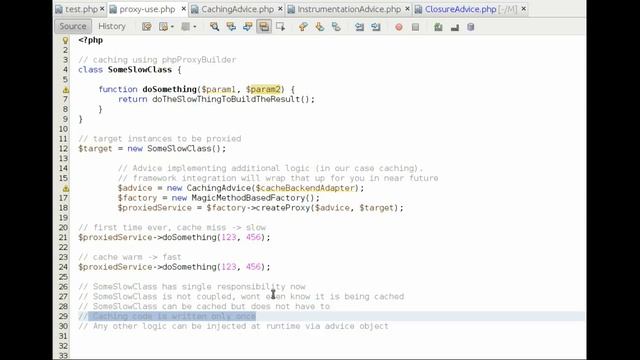Click the lightbulb hint on line 1
The width and height of the screenshot is (640, 360).
(65, 40)
